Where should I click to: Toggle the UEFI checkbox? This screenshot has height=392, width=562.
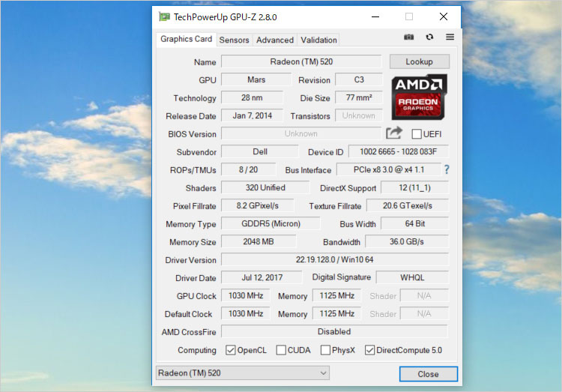[417, 134]
